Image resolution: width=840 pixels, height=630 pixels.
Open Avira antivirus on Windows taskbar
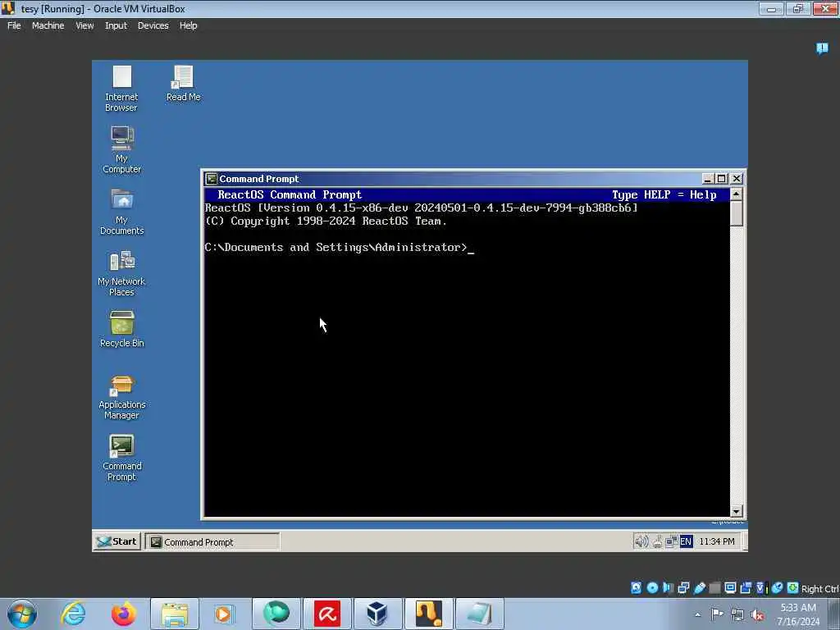pos(326,614)
